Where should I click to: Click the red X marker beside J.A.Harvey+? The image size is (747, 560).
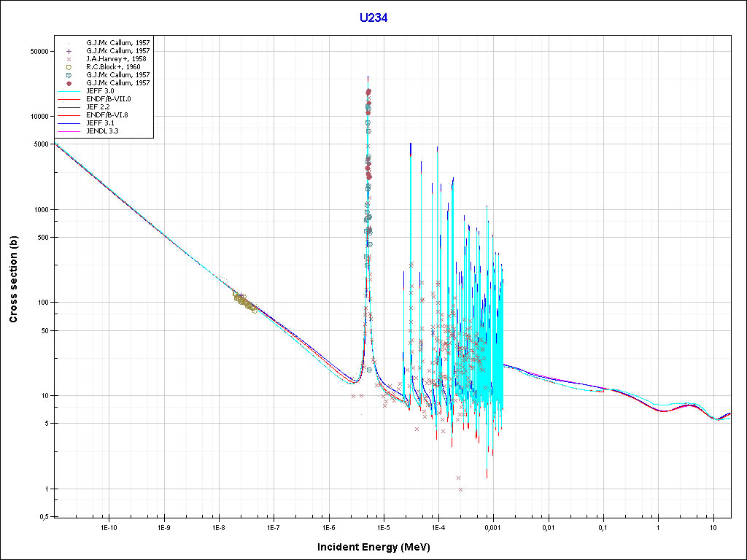point(69,59)
